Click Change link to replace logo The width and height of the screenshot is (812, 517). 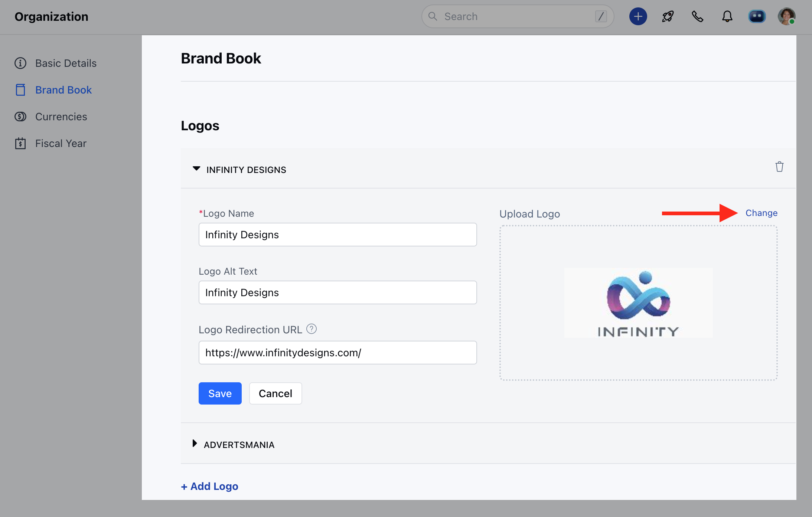point(761,213)
